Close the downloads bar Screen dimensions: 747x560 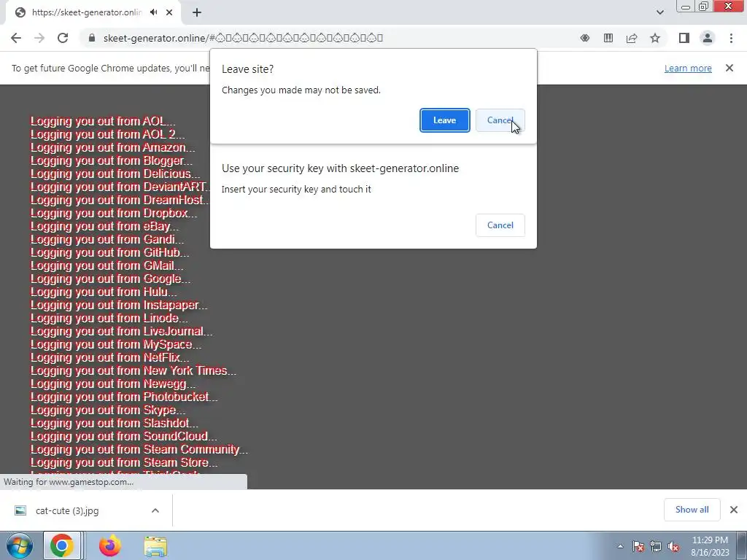734,510
